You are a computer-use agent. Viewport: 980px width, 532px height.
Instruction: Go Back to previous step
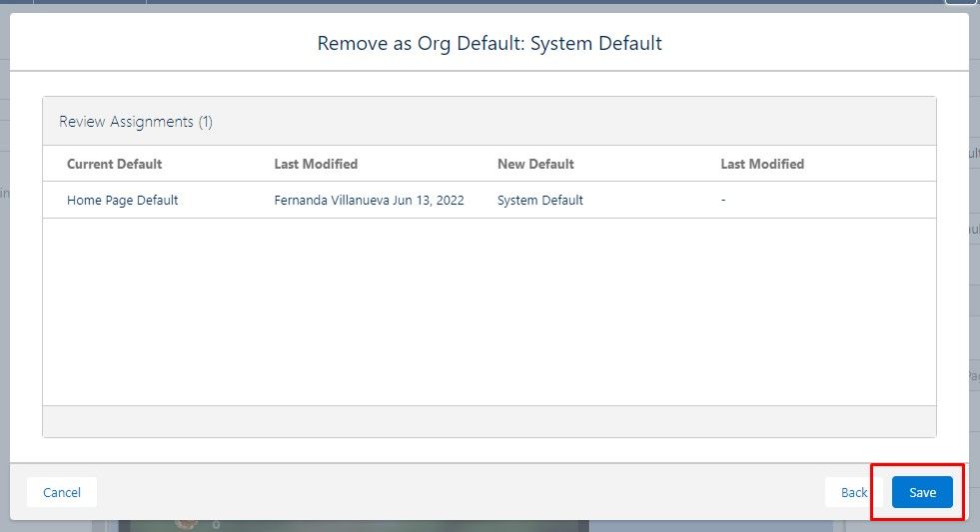click(x=854, y=492)
